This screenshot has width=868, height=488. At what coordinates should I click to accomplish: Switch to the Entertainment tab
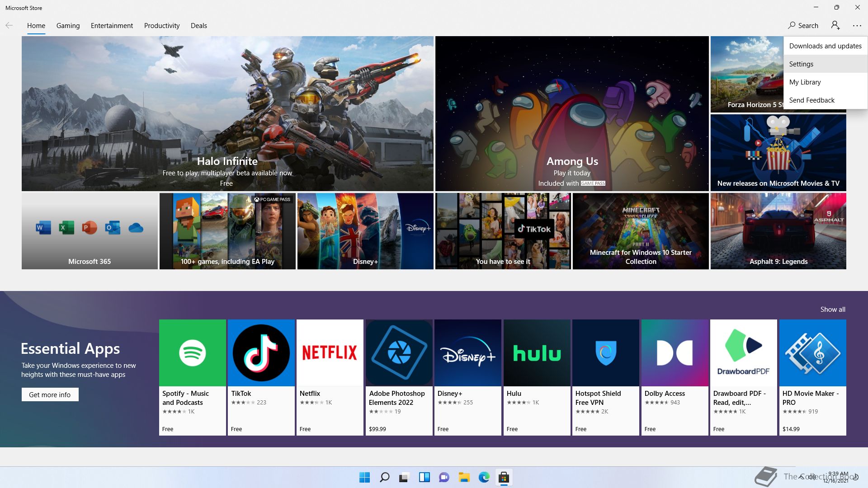112,26
